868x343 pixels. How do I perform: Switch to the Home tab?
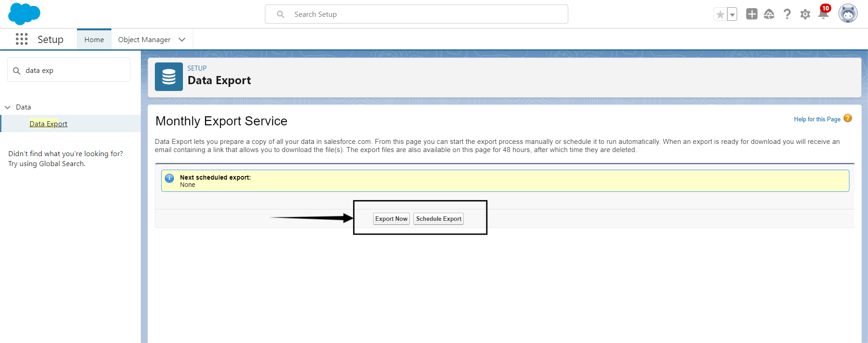94,39
